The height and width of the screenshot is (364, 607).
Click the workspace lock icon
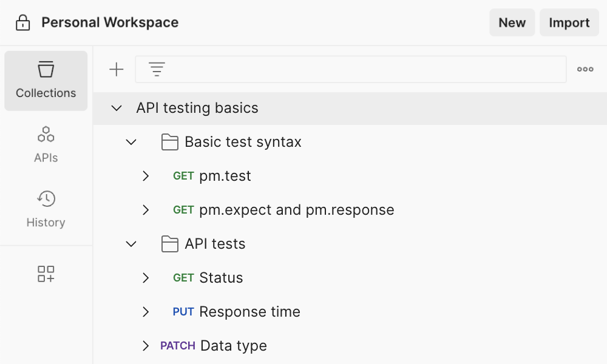pyautogui.click(x=23, y=23)
